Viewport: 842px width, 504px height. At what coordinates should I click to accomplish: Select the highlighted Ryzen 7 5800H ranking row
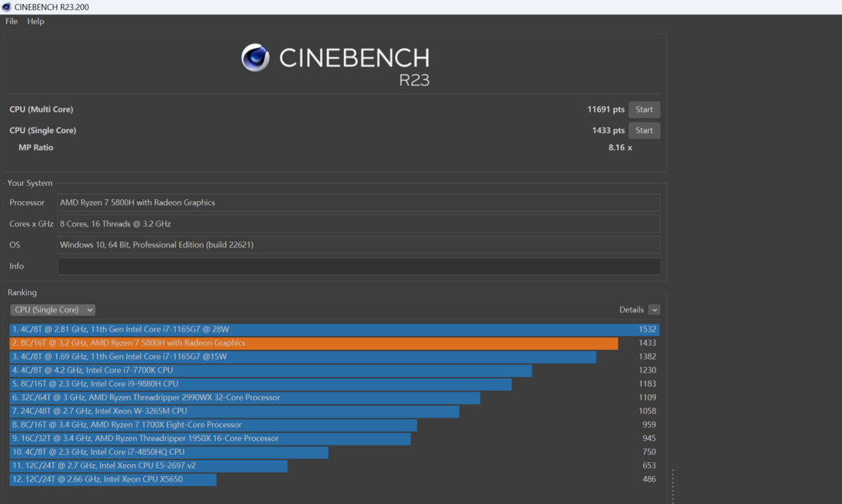[335, 343]
